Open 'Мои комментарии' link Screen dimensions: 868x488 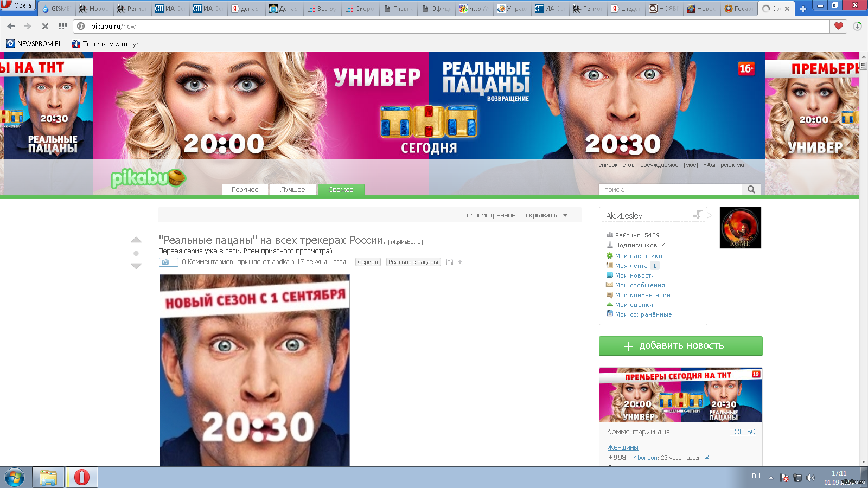click(x=643, y=295)
